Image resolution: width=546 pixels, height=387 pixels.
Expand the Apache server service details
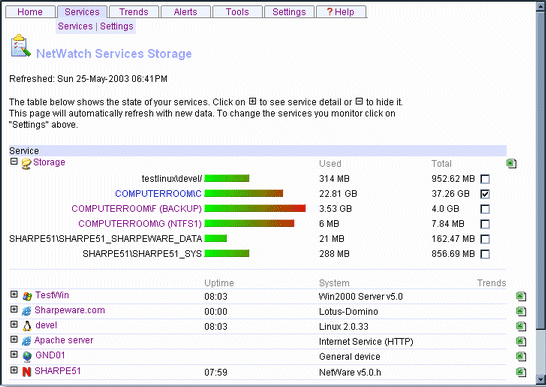pyautogui.click(x=14, y=340)
